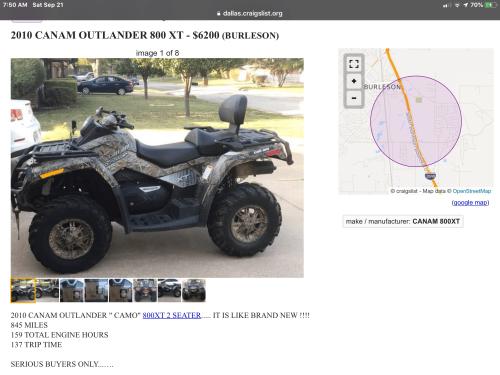Select the second thumbnail image
Image resolution: width=500 pixels, height=375 pixels.
click(47, 291)
